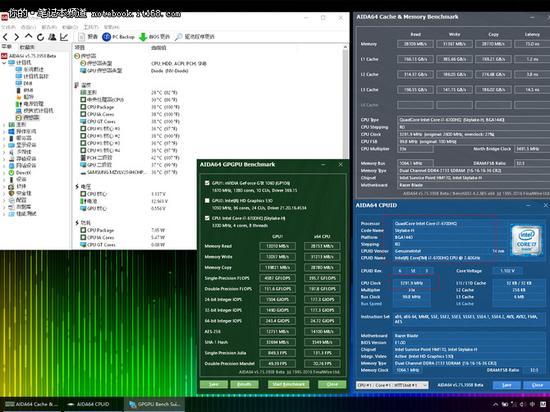Click Results in the GPGPU Benchmark window
This screenshot has height=412, width=550.
pyautogui.click(x=244, y=384)
